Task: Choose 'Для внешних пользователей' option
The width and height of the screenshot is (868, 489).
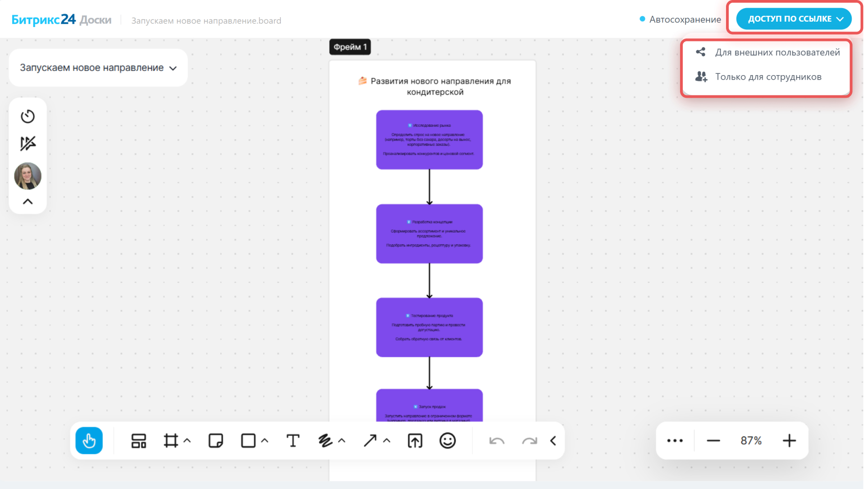Action: coord(777,52)
